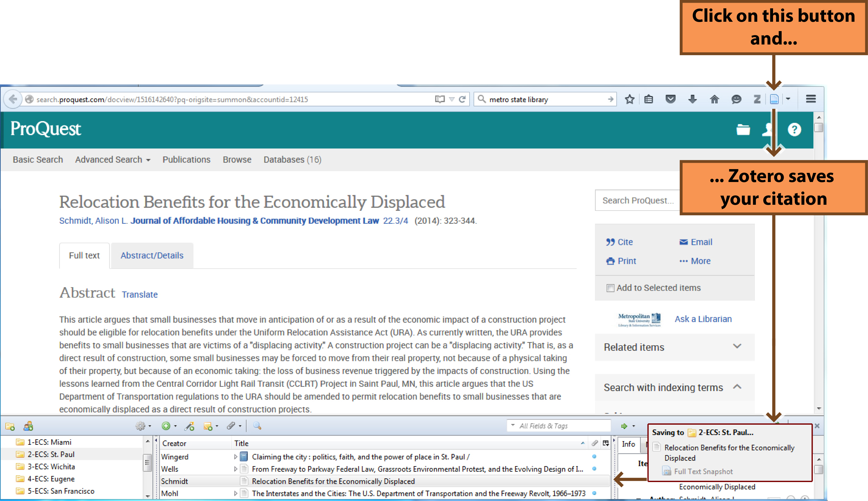Open the Basic Search page
Screen dimensions: 868x501
tap(38, 160)
